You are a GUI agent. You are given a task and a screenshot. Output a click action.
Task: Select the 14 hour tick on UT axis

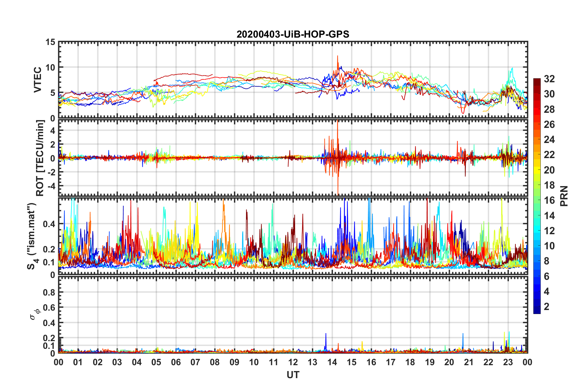pyautogui.click(x=332, y=362)
